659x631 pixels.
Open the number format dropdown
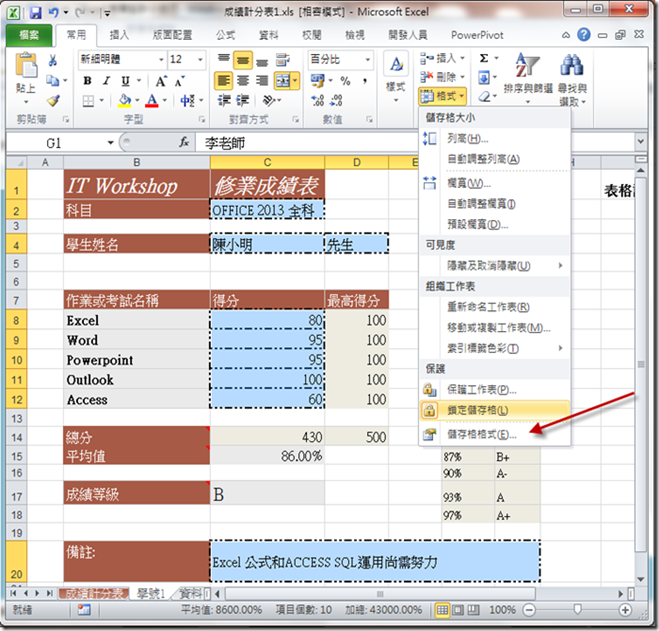(x=367, y=60)
